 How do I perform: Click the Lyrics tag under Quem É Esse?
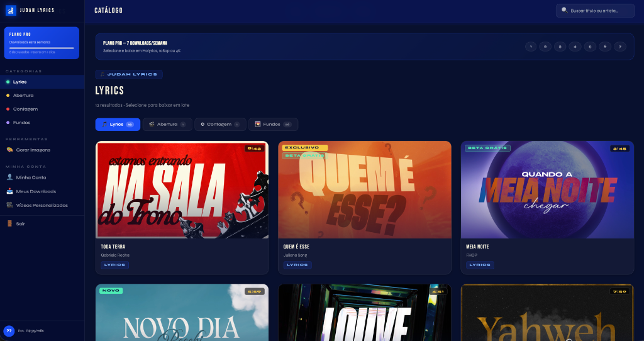point(297,265)
